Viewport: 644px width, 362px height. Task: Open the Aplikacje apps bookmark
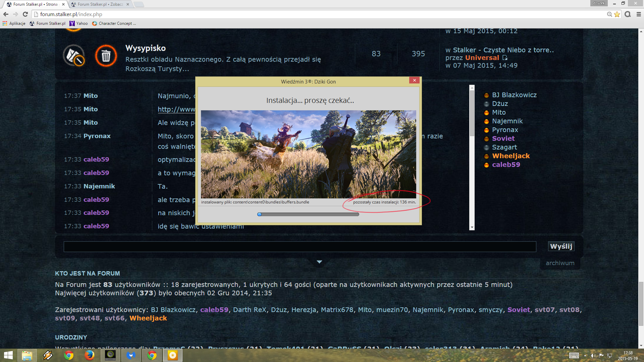[x=14, y=23]
